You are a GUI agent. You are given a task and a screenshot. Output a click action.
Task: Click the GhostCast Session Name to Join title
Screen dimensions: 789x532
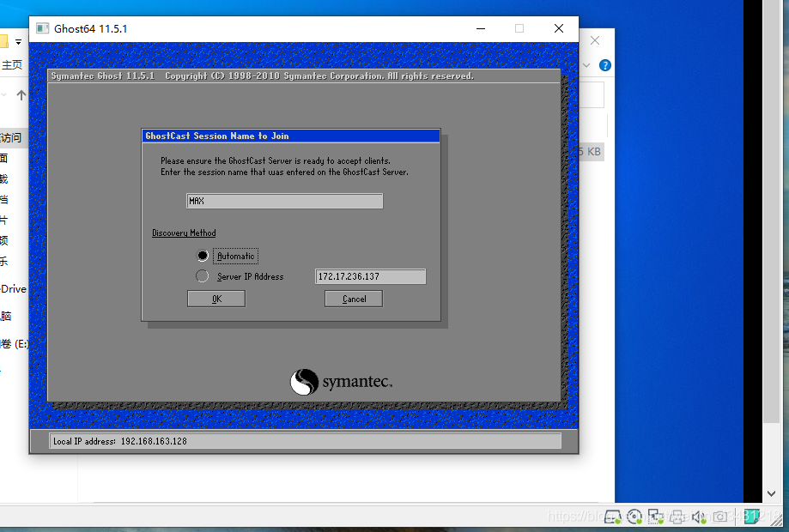217,136
